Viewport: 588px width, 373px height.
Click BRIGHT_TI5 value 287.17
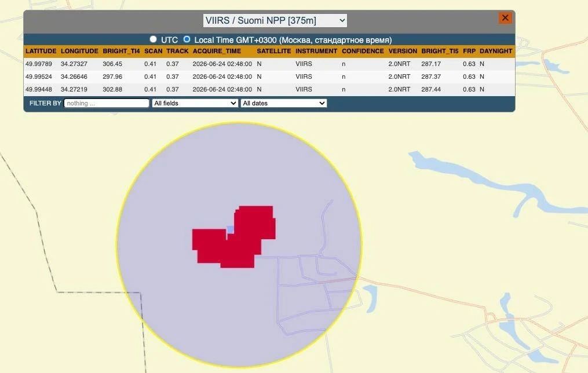click(x=431, y=64)
